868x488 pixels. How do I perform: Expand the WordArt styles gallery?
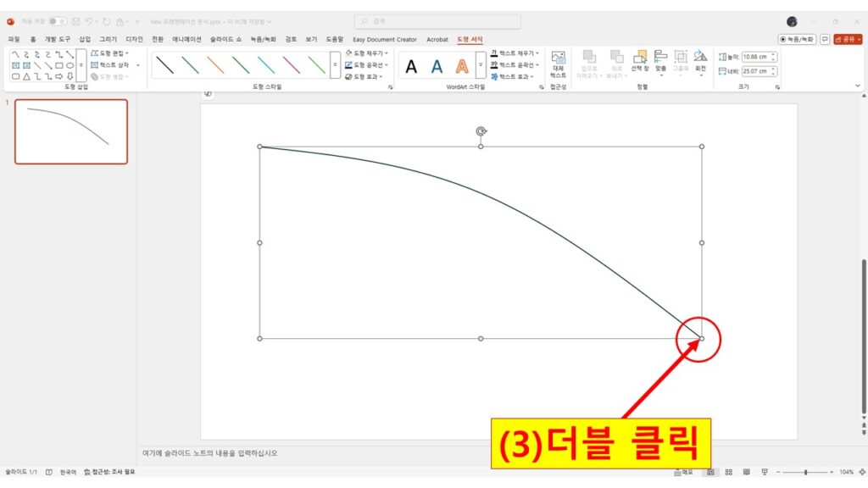(x=481, y=65)
